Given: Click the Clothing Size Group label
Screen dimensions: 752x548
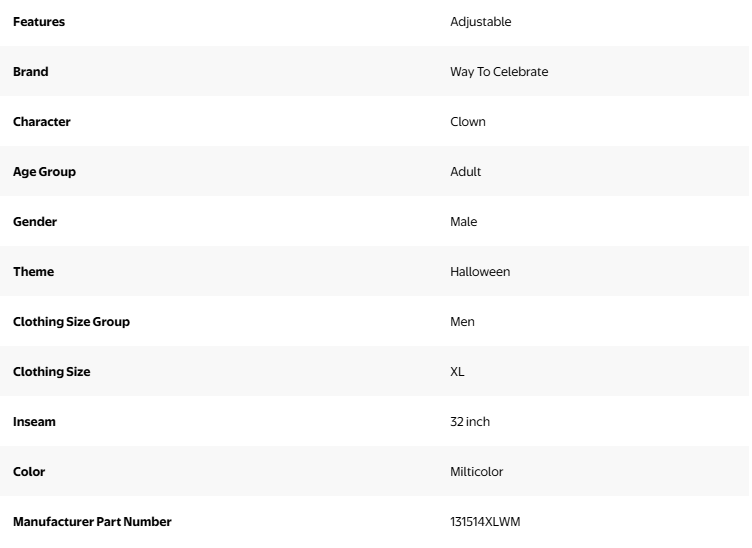Looking at the screenshot, I should (72, 322).
